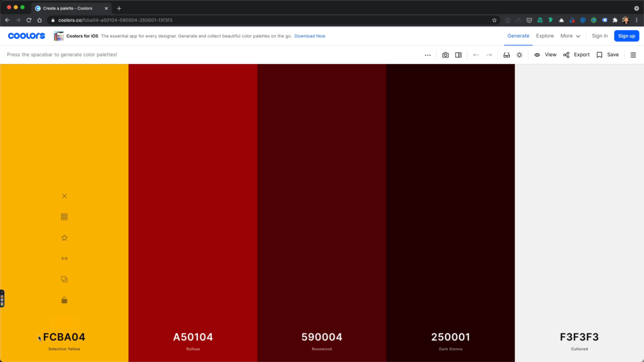Screen dimensions: 644x362
Task: Click the Coolors for iOS app icon
Action: pyautogui.click(x=59, y=36)
